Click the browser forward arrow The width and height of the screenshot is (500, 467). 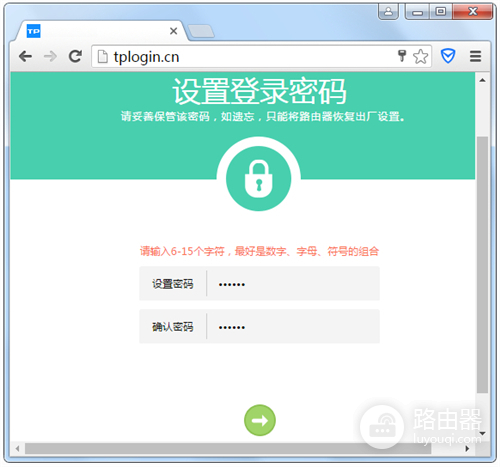point(50,56)
